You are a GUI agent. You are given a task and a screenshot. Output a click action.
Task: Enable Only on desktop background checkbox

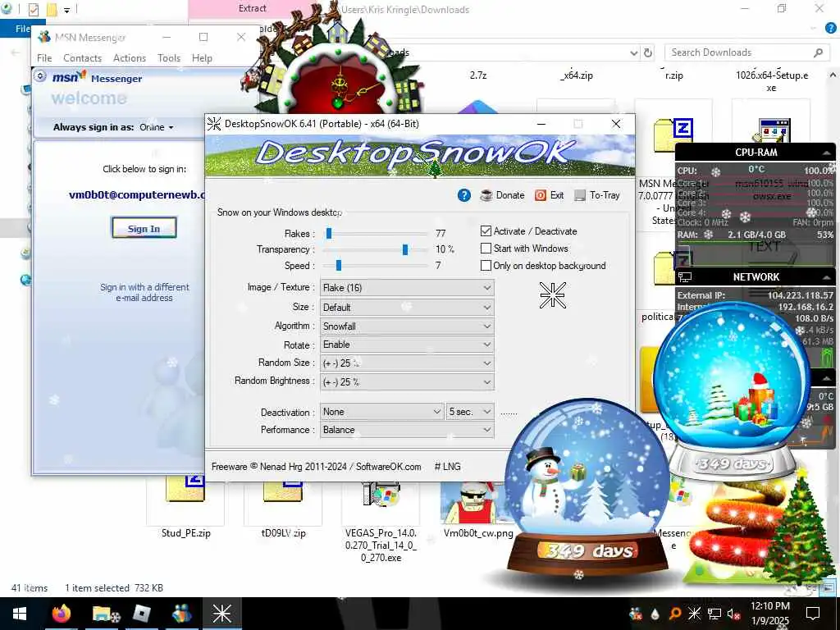point(486,266)
